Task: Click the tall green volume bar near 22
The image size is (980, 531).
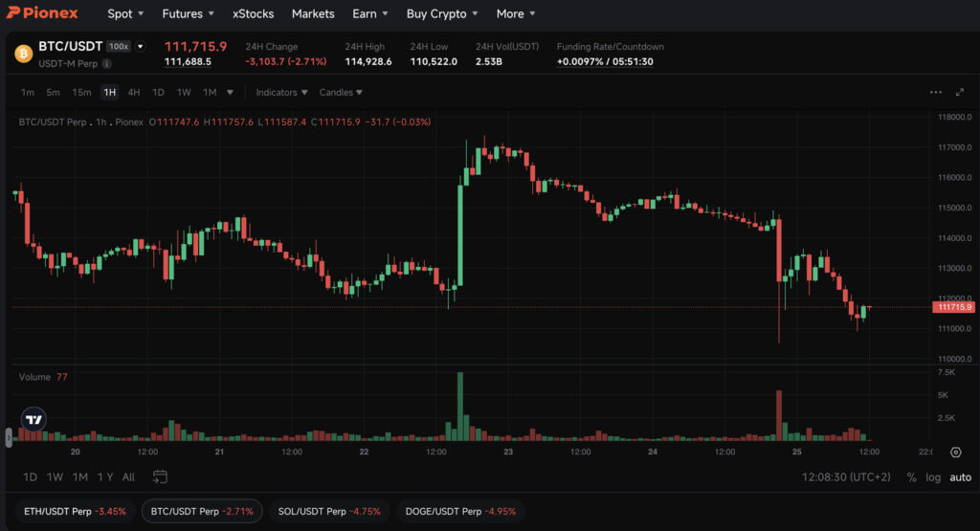Action: tap(460, 407)
